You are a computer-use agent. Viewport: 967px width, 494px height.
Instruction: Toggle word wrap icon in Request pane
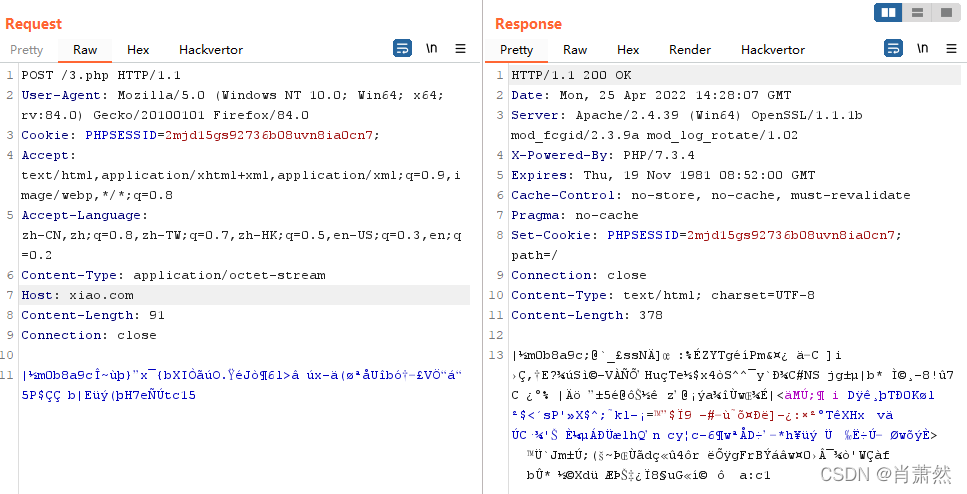(403, 48)
